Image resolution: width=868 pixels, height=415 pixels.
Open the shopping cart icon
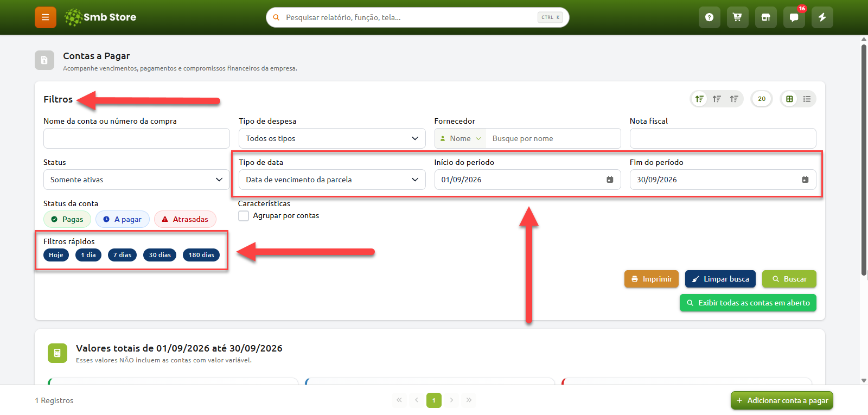(737, 17)
